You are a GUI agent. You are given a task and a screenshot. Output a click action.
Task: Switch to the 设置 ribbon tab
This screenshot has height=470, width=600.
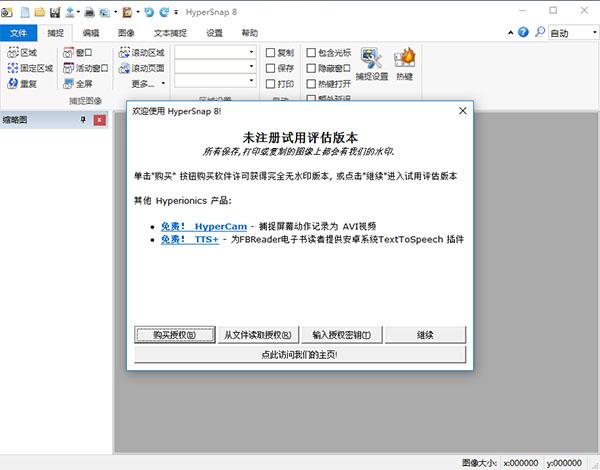214,33
